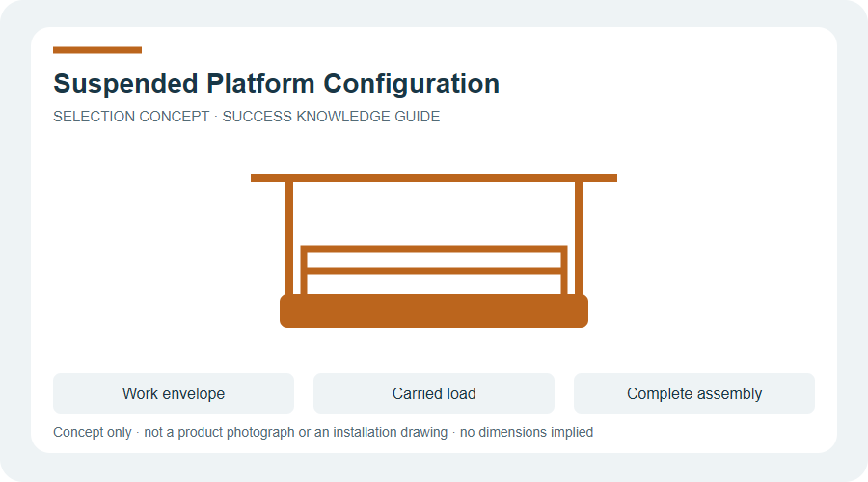Select the Work envelope chip
The height and width of the screenshot is (482, 868).
[174, 393]
